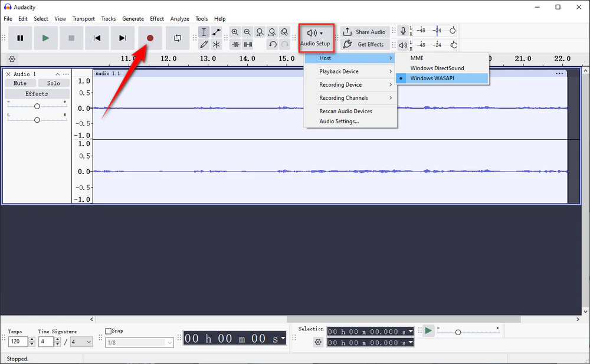Silence audio selection icon
Viewport: 590px width, 364px height.
point(248,44)
